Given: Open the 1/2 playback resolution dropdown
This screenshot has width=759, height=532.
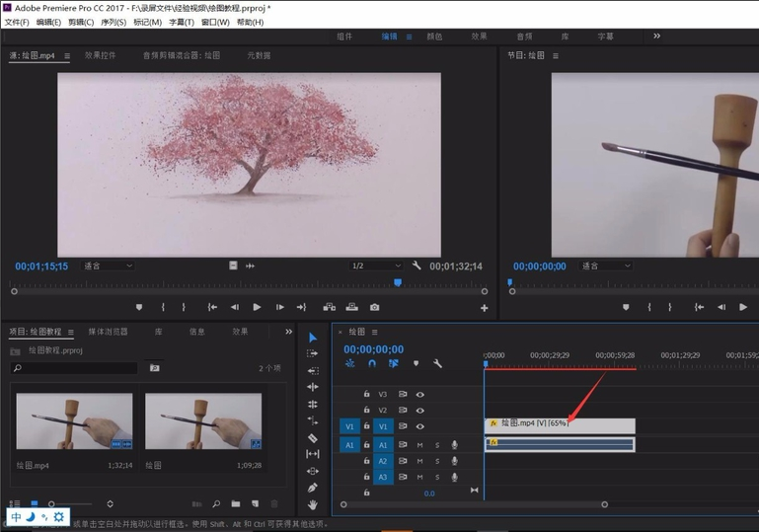Looking at the screenshot, I should (376, 266).
